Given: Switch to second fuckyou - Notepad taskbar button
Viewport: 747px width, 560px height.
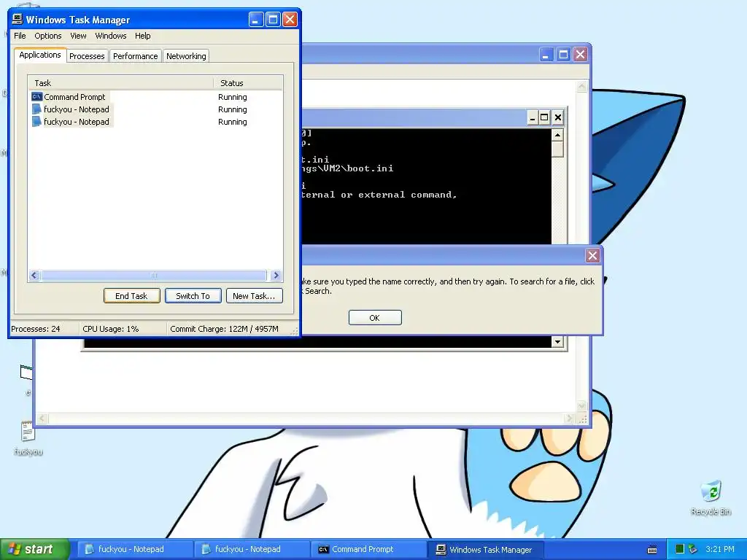Looking at the screenshot, I should coord(251,550).
